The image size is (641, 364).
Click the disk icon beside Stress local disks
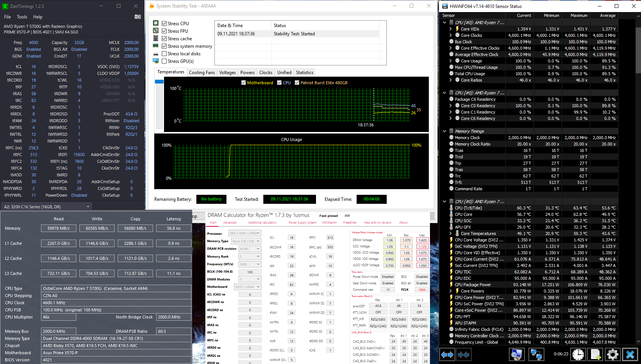point(156,54)
